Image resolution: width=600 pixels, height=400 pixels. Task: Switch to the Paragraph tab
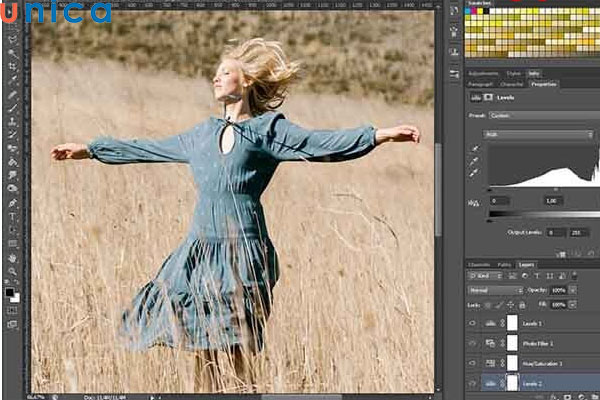click(481, 84)
